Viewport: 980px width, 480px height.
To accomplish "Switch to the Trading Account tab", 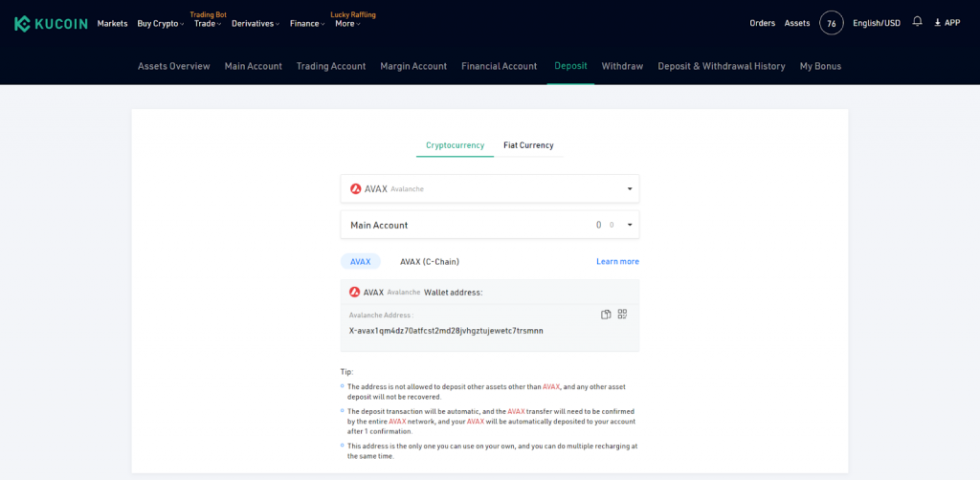I will click(x=331, y=66).
